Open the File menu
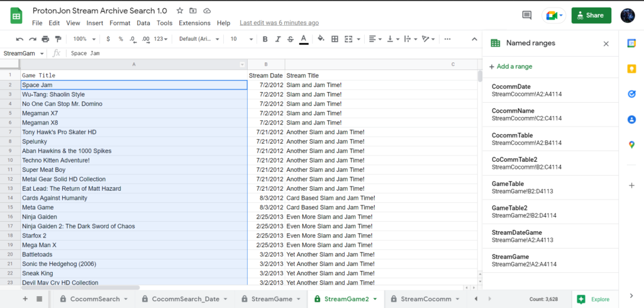 pyautogui.click(x=37, y=23)
